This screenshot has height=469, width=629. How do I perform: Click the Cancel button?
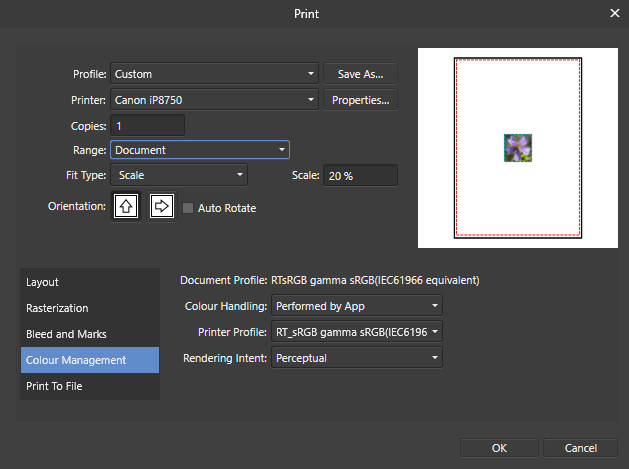coord(580,448)
